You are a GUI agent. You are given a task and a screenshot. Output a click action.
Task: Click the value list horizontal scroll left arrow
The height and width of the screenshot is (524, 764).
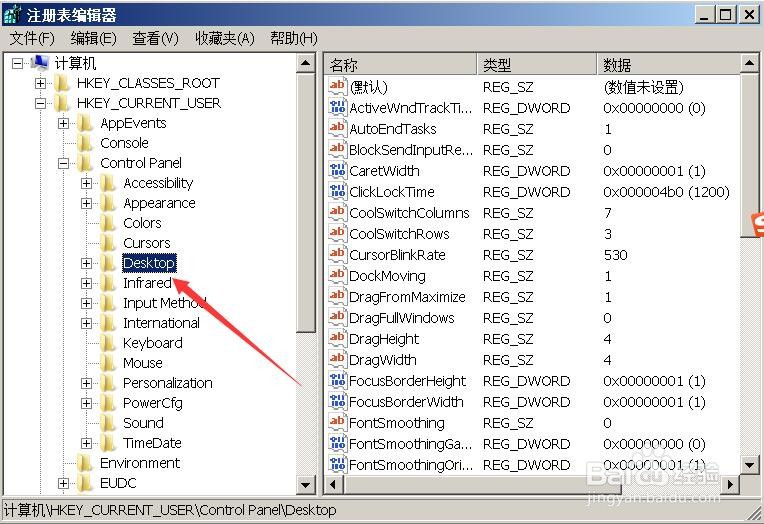333,484
